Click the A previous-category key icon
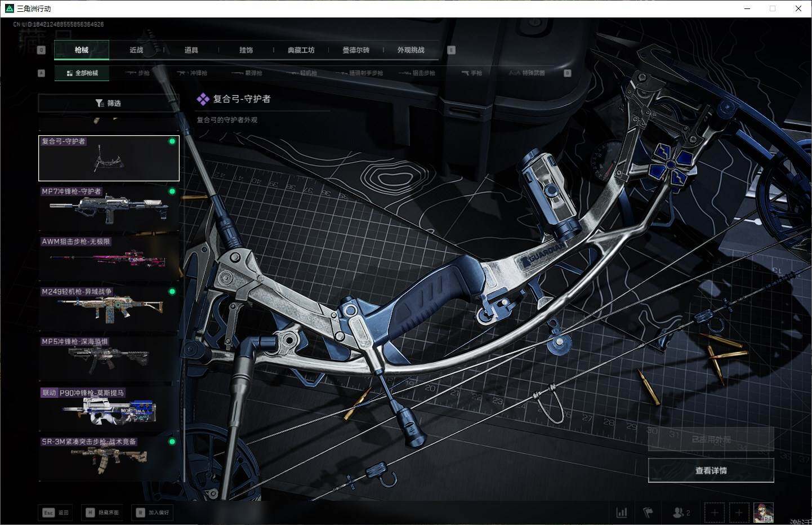Image resolution: width=812 pixels, height=525 pixels. (41, 73)
